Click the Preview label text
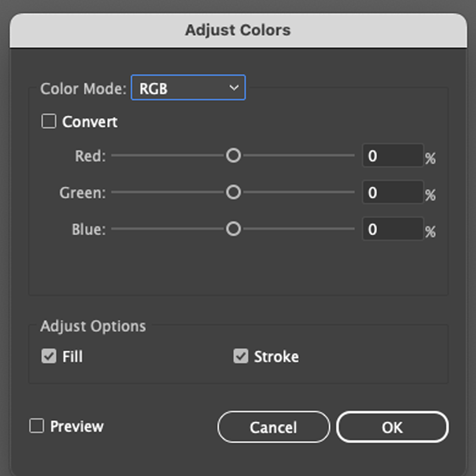 point(77,427)
